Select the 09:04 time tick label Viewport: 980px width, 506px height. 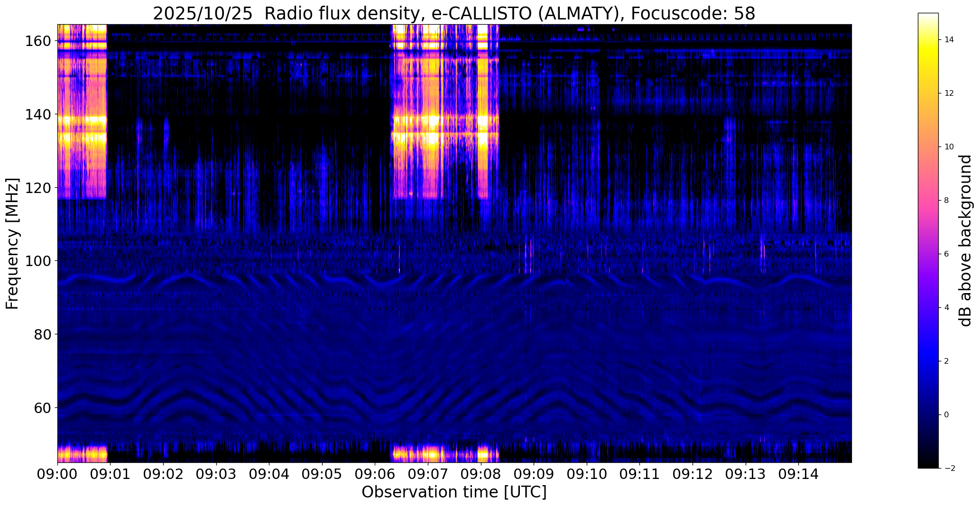pyautogui.click(x=269, y=474)
